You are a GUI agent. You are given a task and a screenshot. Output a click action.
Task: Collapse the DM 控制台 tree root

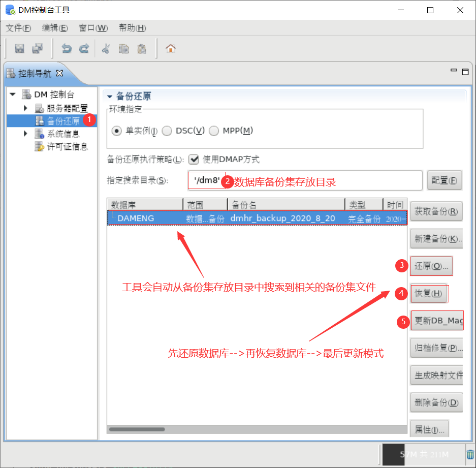point(13,95)
